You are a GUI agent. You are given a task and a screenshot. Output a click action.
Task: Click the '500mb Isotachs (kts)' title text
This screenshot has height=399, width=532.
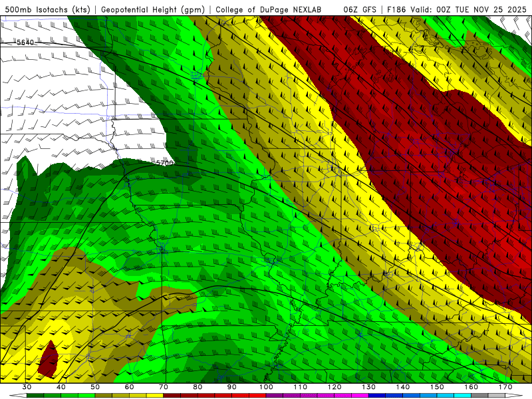47,9
